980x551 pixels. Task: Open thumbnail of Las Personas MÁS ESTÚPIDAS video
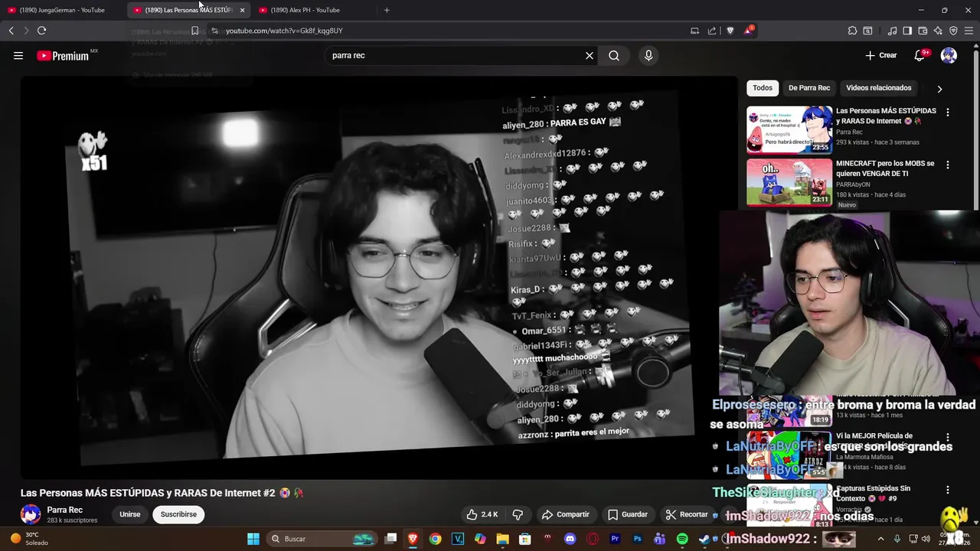click(x=789, y=129)
